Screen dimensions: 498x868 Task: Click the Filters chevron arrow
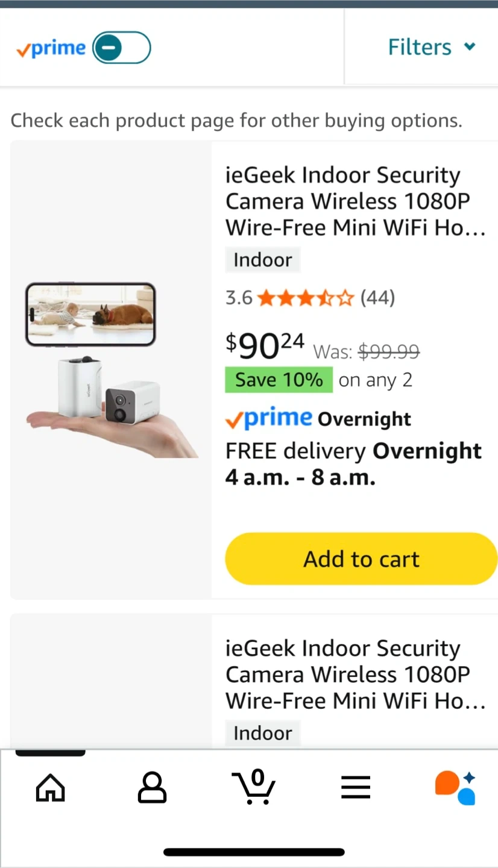(x=470, y=46)
